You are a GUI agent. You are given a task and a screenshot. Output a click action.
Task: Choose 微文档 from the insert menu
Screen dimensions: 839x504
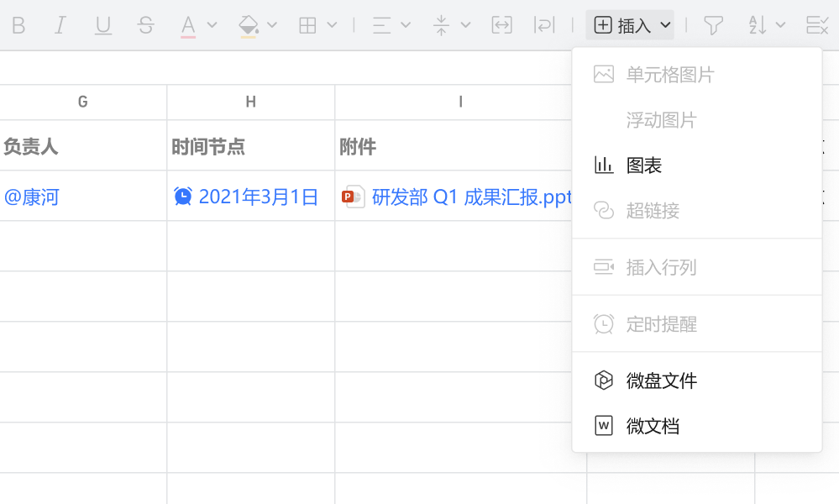point(697,426)
